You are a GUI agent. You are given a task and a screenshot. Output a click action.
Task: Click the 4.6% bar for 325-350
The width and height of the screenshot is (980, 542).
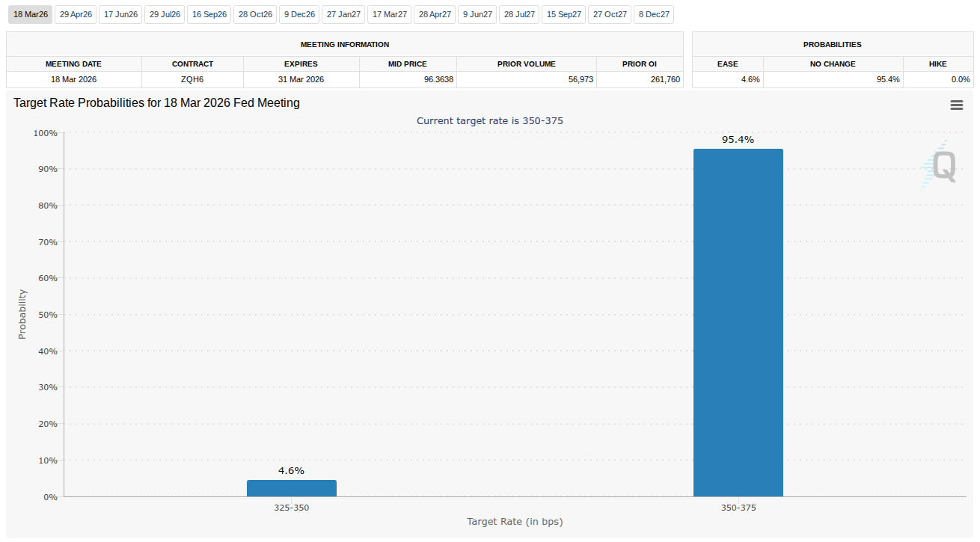coord(291,488)
